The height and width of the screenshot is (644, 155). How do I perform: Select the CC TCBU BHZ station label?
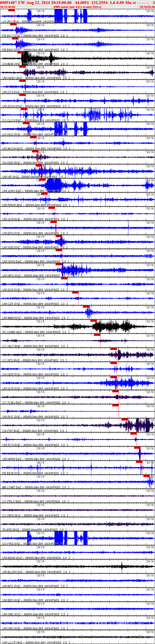pos(36,403)
